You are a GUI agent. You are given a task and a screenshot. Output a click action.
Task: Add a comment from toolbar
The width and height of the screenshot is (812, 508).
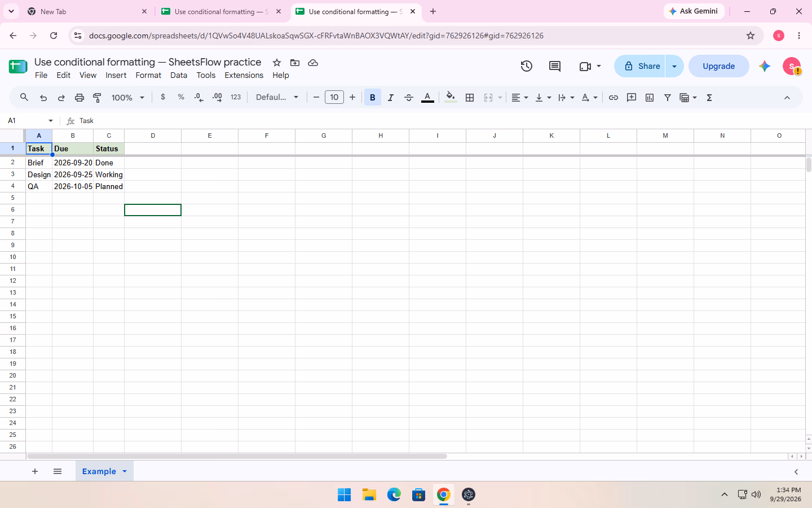click(x=632, y=98)
